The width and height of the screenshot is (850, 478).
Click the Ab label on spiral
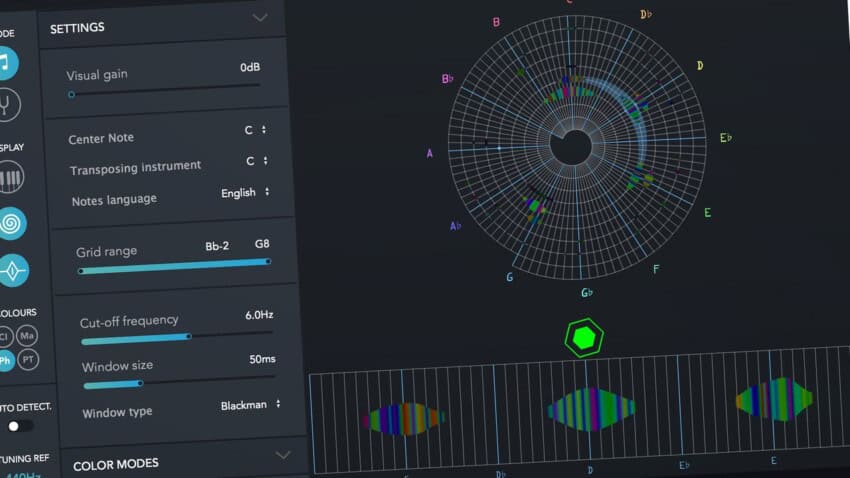pyautogui.click(x=455, y=226)
